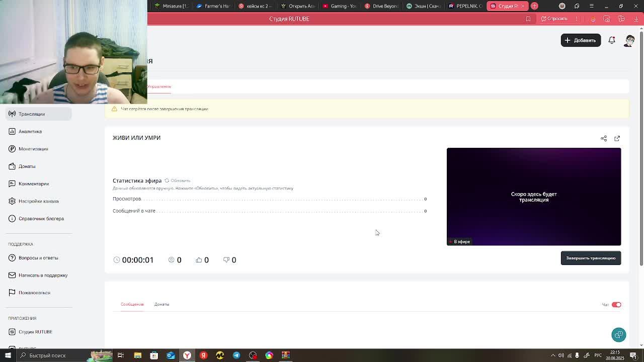Open Справочник блогера in the sidebar

click(41, 219)
